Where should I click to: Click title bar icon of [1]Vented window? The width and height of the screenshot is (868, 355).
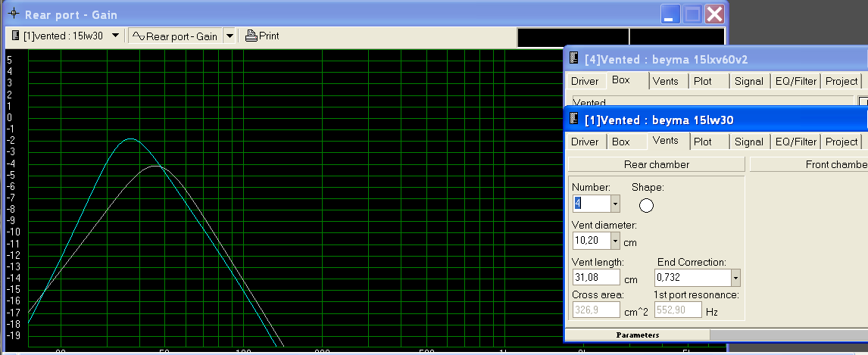click(574, 120)
